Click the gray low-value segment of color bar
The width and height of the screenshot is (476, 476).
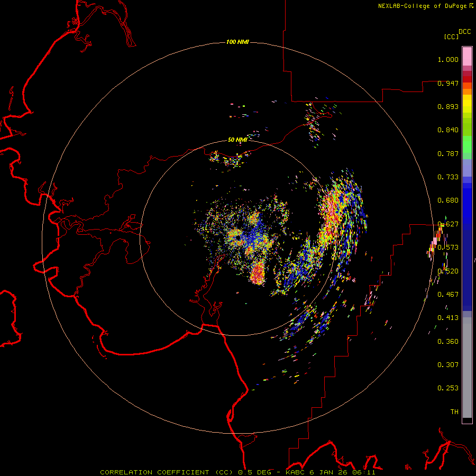tap(467, 368)
